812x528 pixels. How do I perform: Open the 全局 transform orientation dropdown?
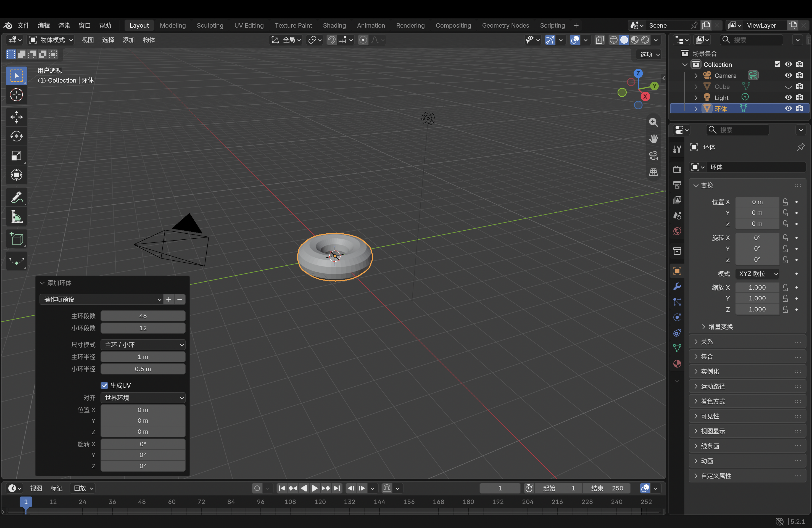pyautogui.click(x=286, y=40)
